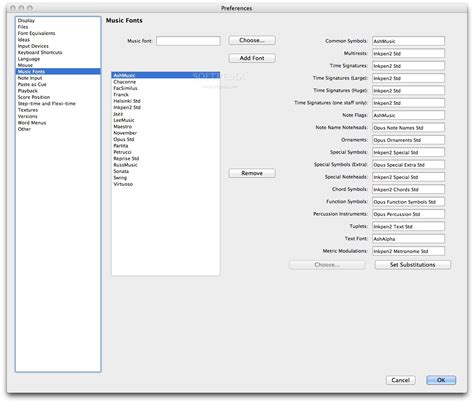Click the Time Signatures field
This screenshot has height=403, width=474.
click(x=408, y=66)
